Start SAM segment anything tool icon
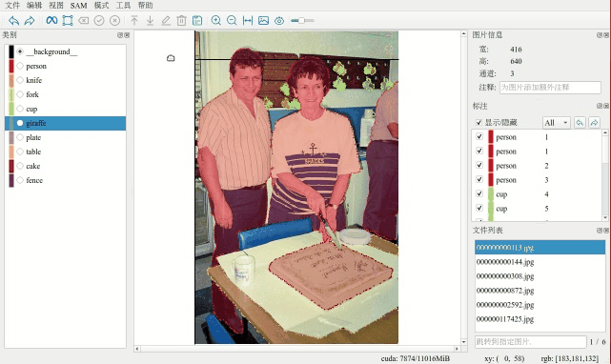 click(51, 20)
